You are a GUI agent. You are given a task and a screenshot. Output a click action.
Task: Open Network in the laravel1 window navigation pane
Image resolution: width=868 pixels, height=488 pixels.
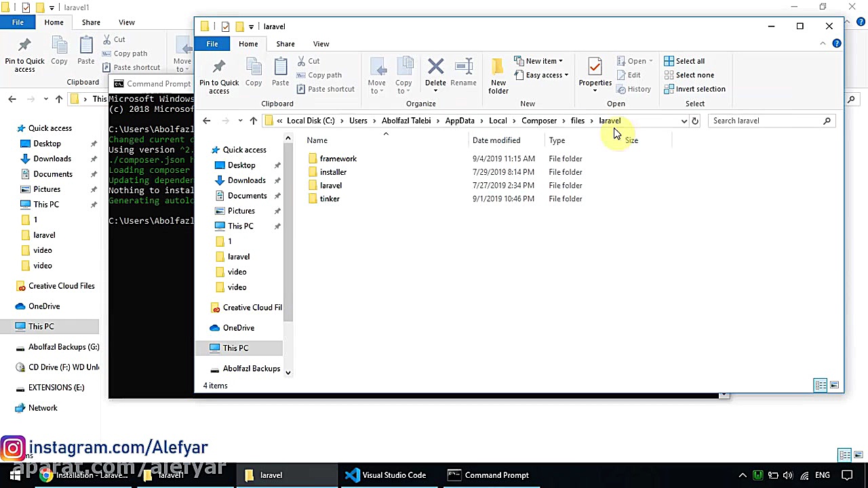43,408
